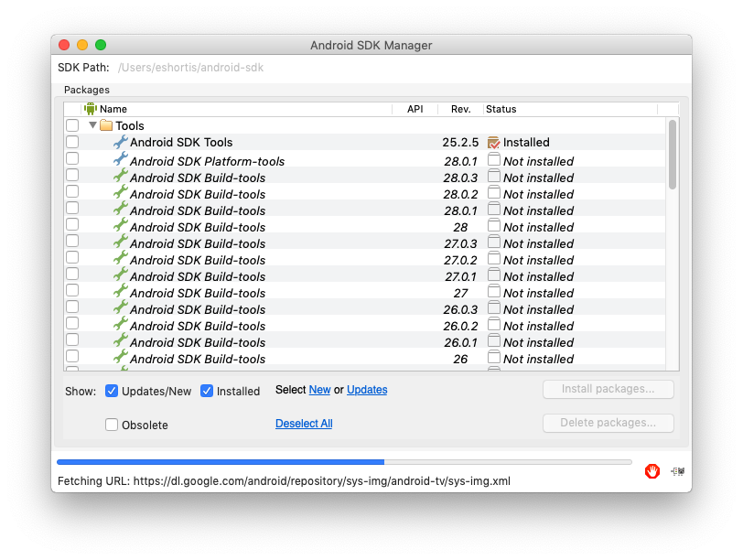Click the New packages selection link
Viewport: 743px width, 560px height.
coord(319,390)
